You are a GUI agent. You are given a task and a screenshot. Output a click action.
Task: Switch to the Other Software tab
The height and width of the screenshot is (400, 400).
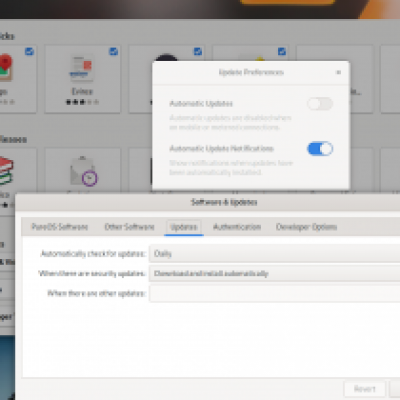(129, 227)
